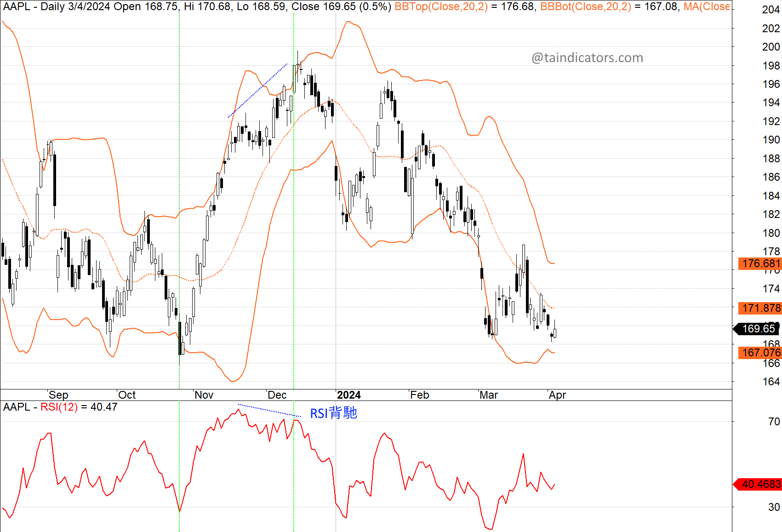Image resolution: width=782 pixels, height=532 pixels.
Task: Click the BBTop(Close,20,2) title text
Action: pos(441,6)
